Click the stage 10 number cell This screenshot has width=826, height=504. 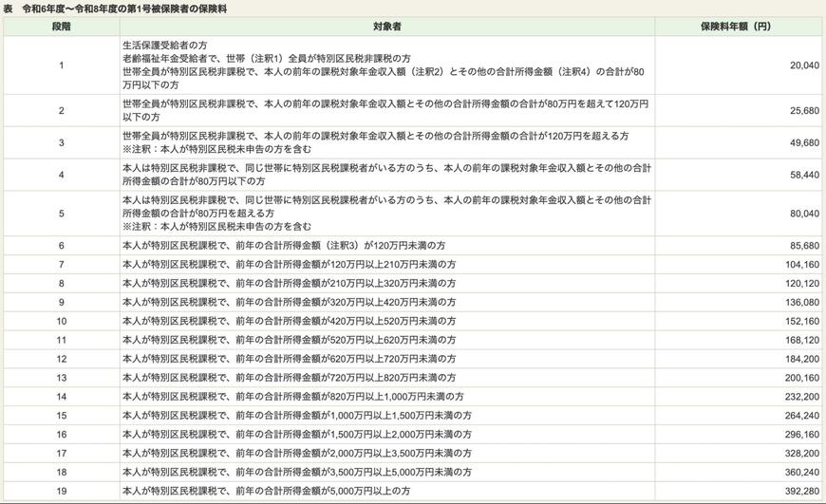[x=61, y=321]
